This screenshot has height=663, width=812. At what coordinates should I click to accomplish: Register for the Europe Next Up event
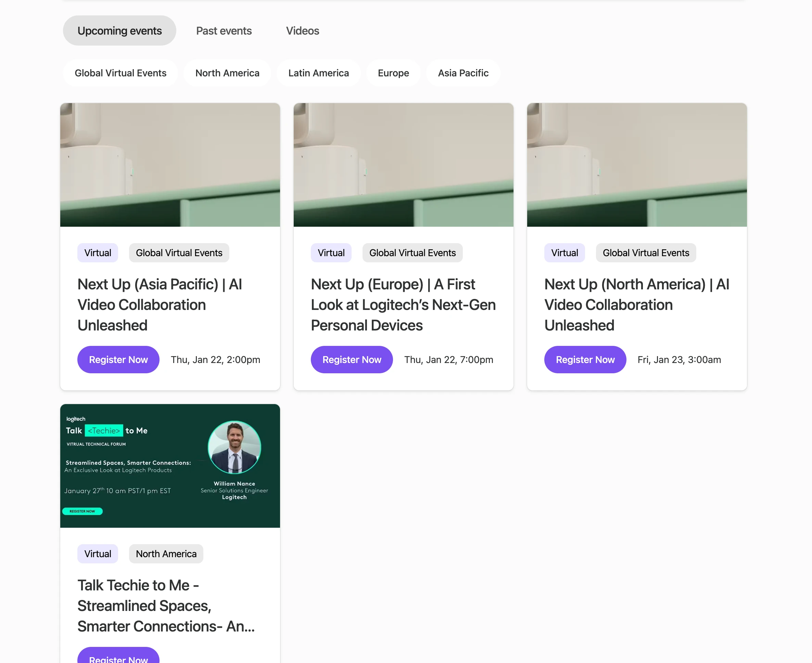pos(352,359)
